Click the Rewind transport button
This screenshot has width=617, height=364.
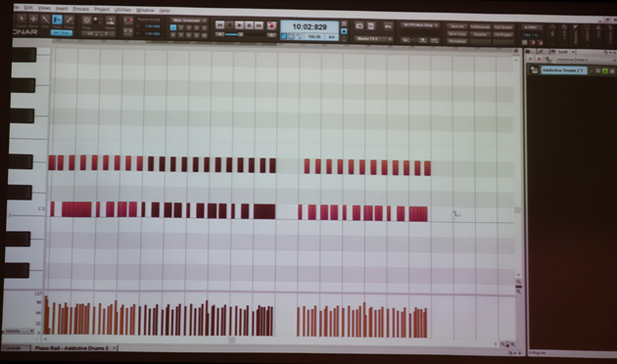(x=220, y=25)
